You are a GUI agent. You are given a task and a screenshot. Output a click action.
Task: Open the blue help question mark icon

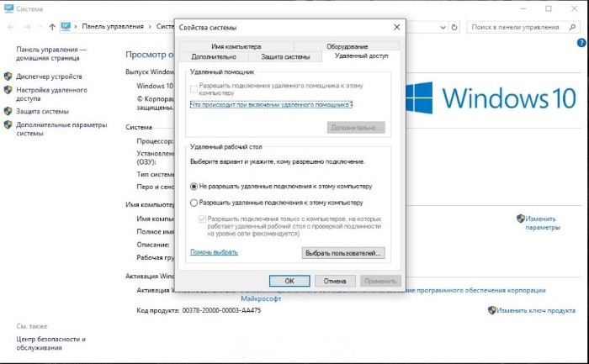(581, 43)
